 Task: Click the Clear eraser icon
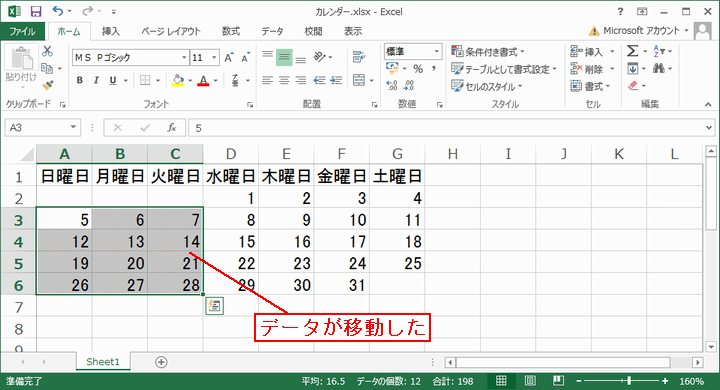pyautogui.click(x=633, y=85)
